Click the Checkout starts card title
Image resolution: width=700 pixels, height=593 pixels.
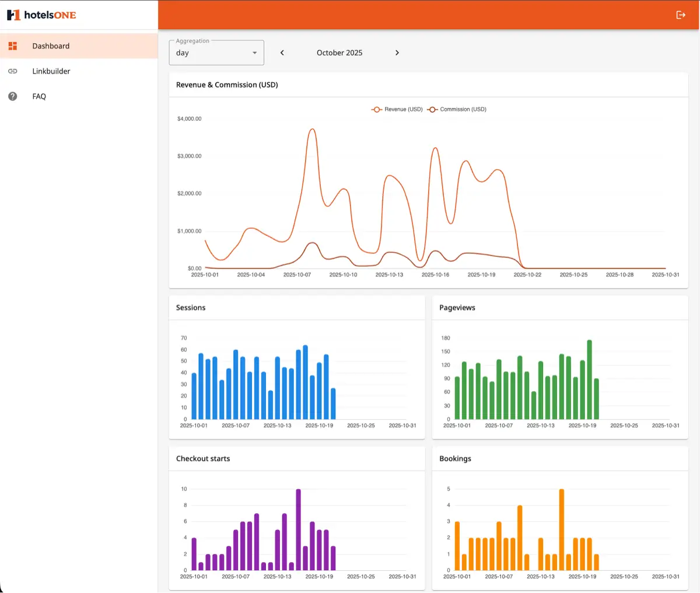(203, 459)
